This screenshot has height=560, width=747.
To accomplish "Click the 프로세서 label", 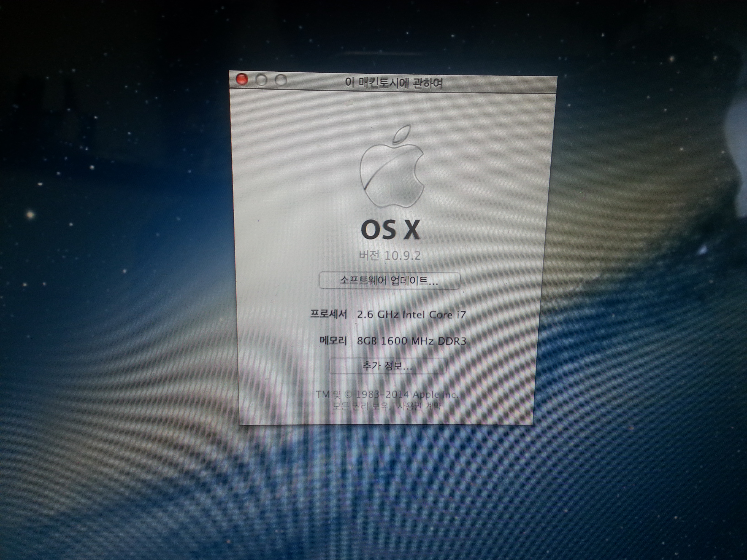I will pyautogui.click(x=329, y=314).
